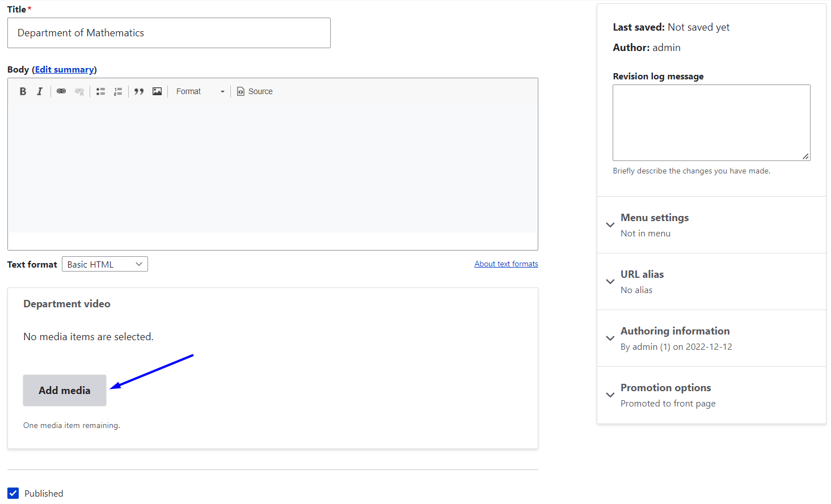Click inside the Revision log message box
The width and height of the screenshot is (831, 504).
tap(711, 122)
